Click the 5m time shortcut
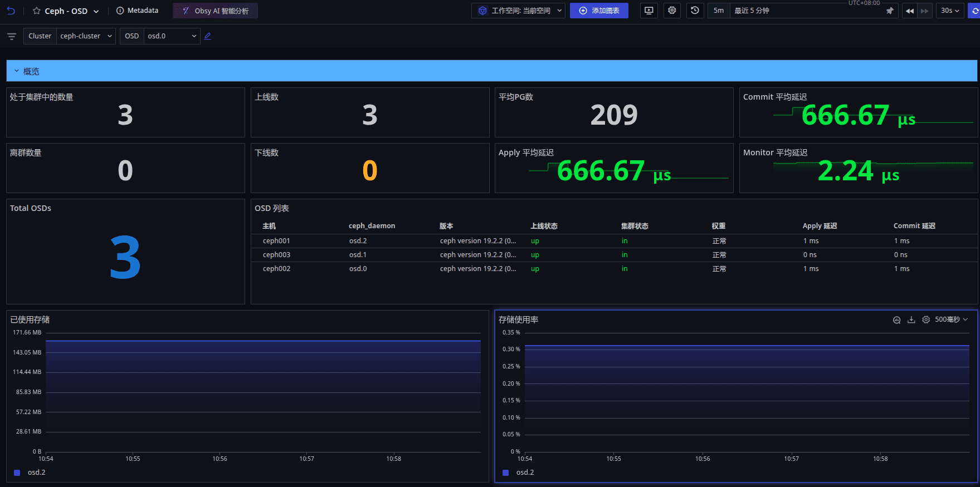 pyautogui.click(x=719, y=11)
